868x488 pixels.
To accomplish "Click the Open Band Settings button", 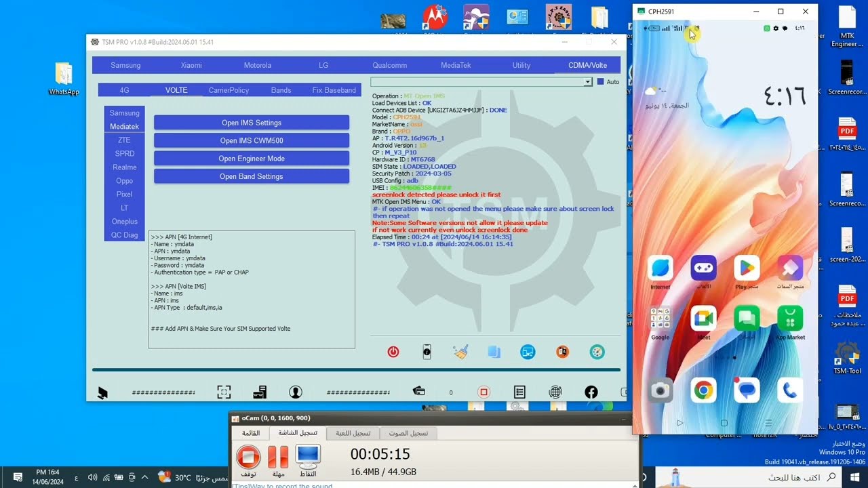I will 252,176.
